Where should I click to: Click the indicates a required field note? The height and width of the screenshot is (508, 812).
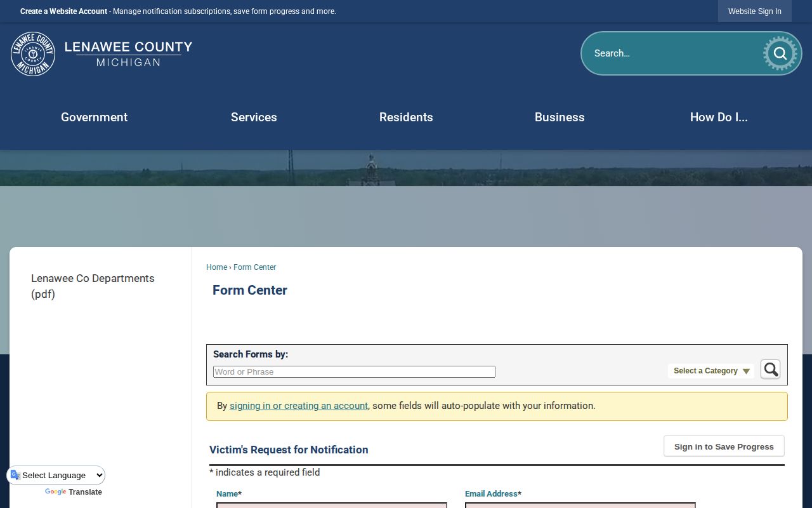(x=265, y=472)
